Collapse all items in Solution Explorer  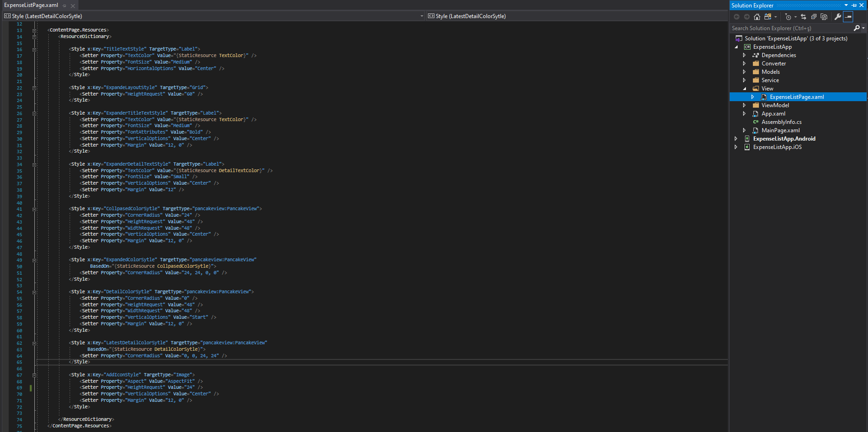click(814, 17)
